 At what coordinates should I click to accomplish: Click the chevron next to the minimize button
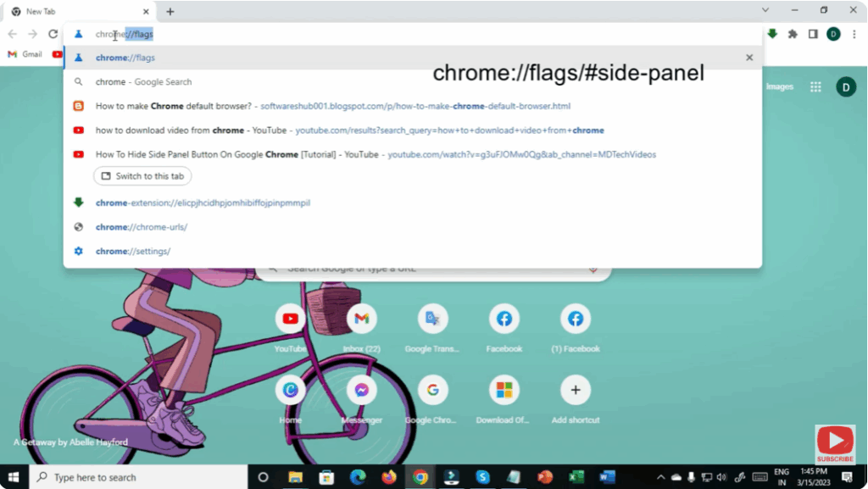coord(765,10)
